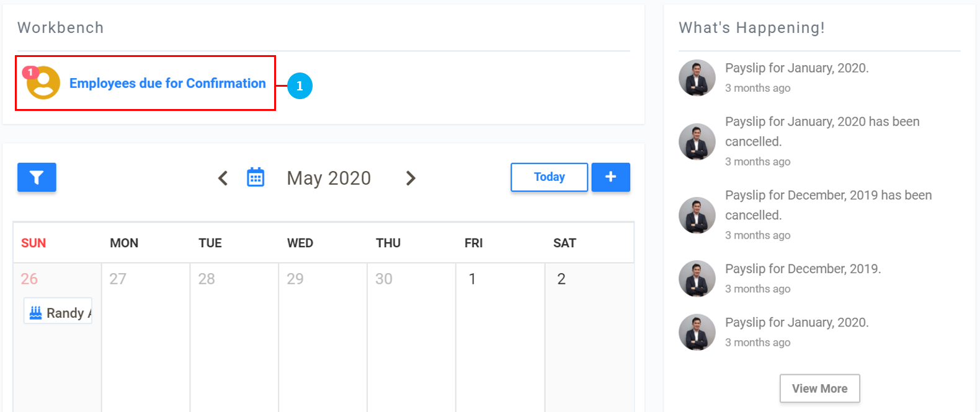Screen dimensions: 980x412
Task: Open first Payslip for January, 2020 notification
Action: click(x=796, y=68)
